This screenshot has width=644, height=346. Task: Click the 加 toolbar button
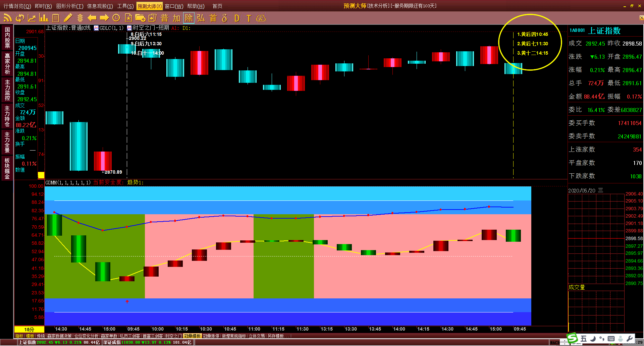(177, 18)
